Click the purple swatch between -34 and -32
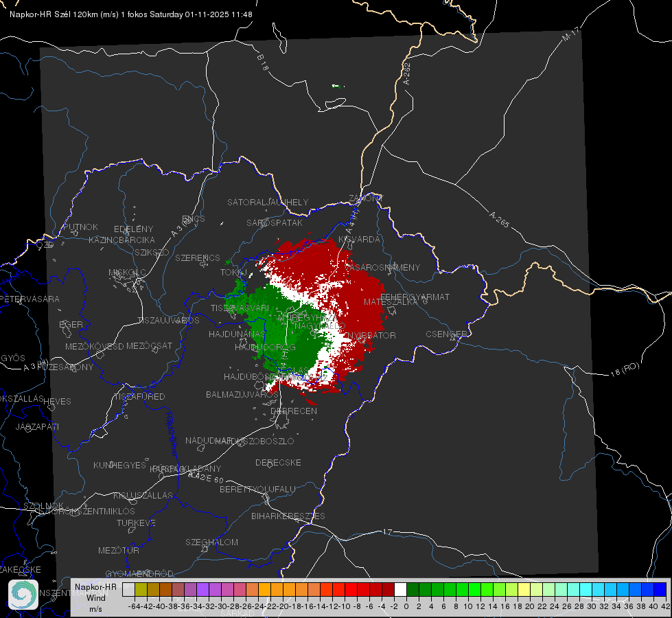 [x=202, y=590]
